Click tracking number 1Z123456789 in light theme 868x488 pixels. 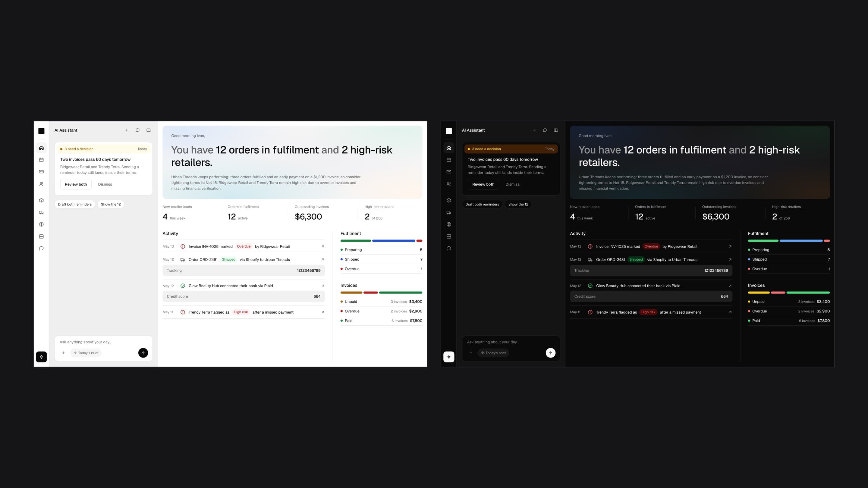(x=309, y=271)
